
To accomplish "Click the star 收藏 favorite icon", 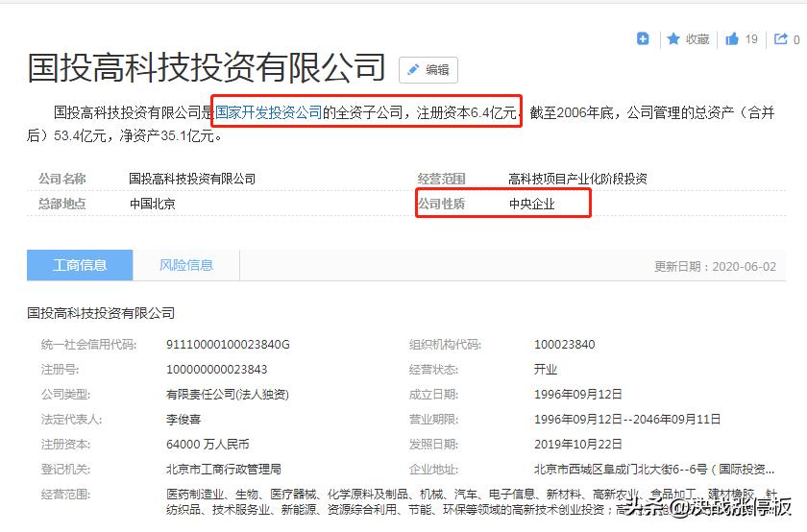I will point(673,39).
